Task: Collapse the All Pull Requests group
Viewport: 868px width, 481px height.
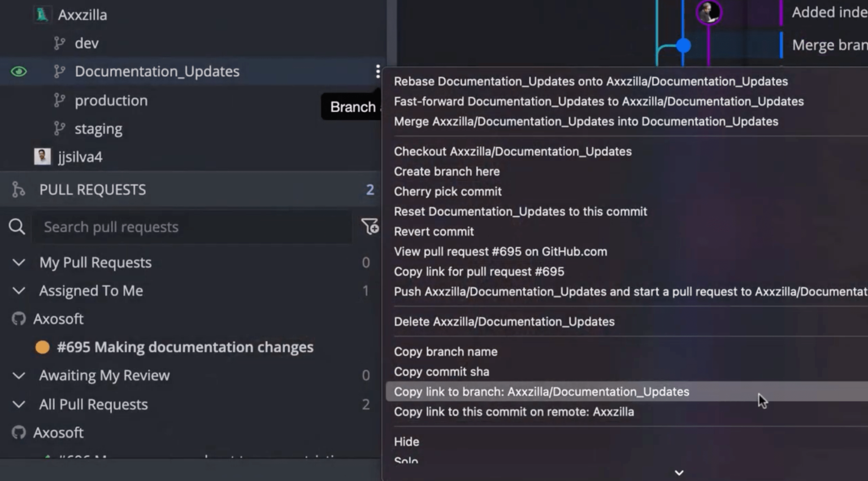Action: point(19,404)
